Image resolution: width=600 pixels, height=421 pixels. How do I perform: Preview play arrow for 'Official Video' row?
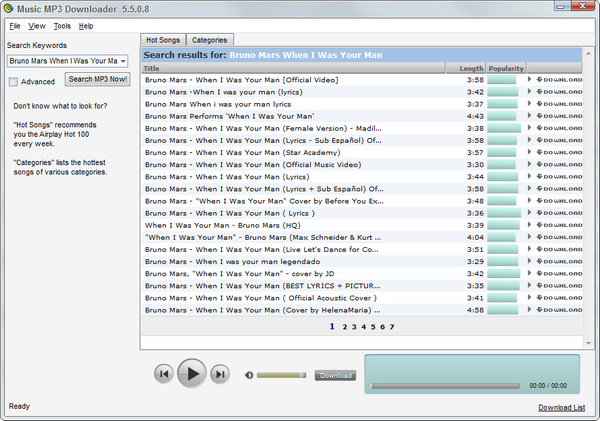click(529, 79)
